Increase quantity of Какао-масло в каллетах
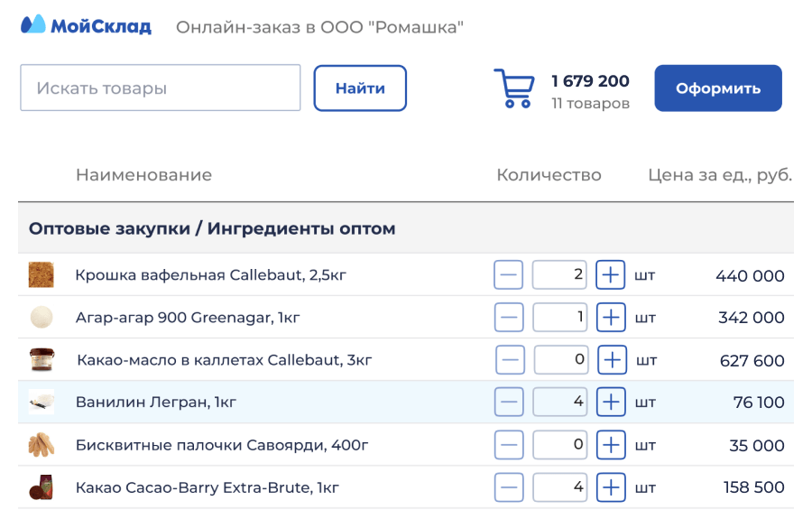 [x=612, y=359]
